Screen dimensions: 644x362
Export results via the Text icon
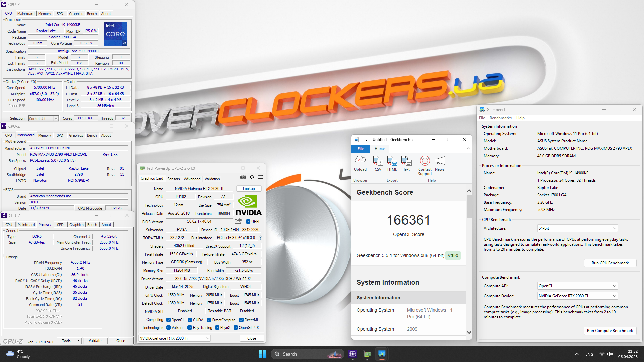(x=406, y=161)
